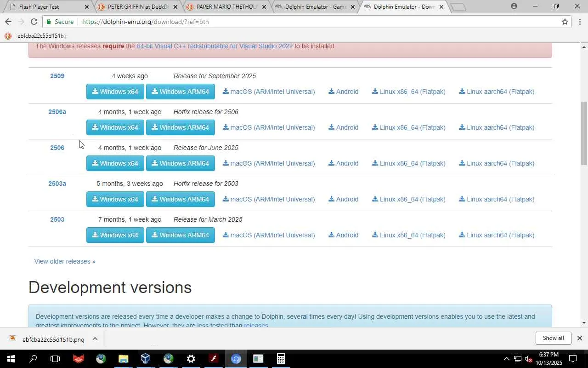588x368 pixels.
Task: Bookmark this page with the star icon
Action: click(565, 22)
